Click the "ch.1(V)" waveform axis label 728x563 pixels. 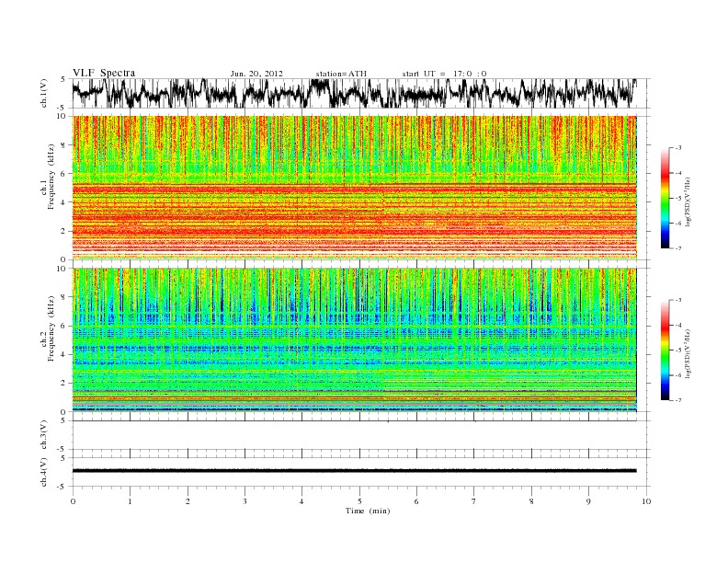[x=44, y=93]
